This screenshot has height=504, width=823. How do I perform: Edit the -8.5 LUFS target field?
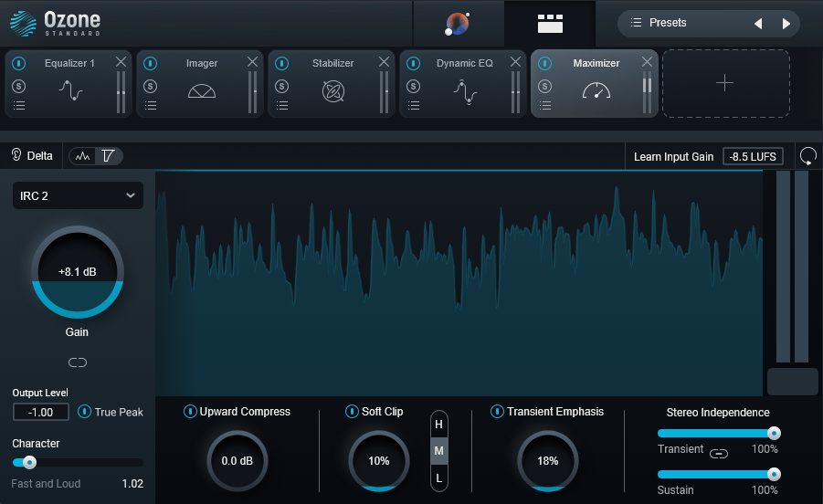(x=753, y=157)
